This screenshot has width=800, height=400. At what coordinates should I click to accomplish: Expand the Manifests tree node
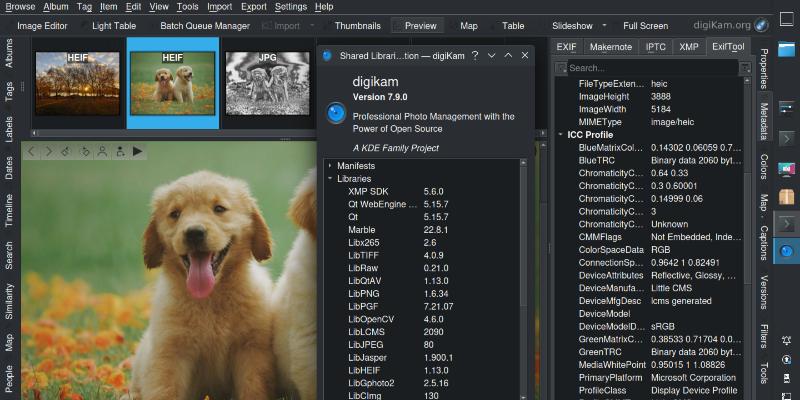(329, 165)
